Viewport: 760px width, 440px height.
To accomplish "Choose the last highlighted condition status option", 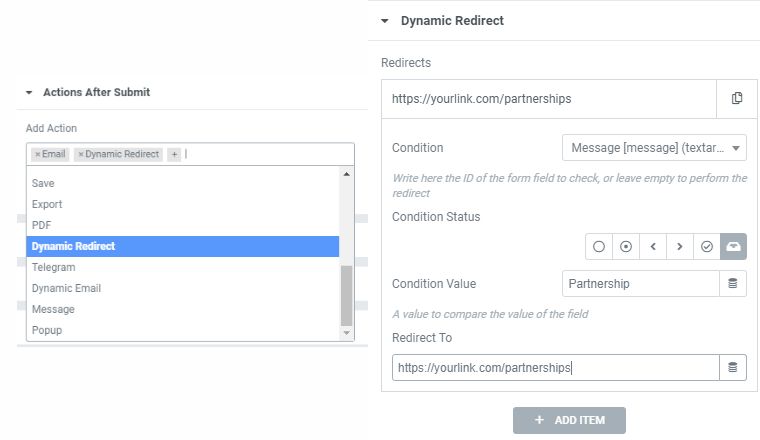I will [733, 246].
